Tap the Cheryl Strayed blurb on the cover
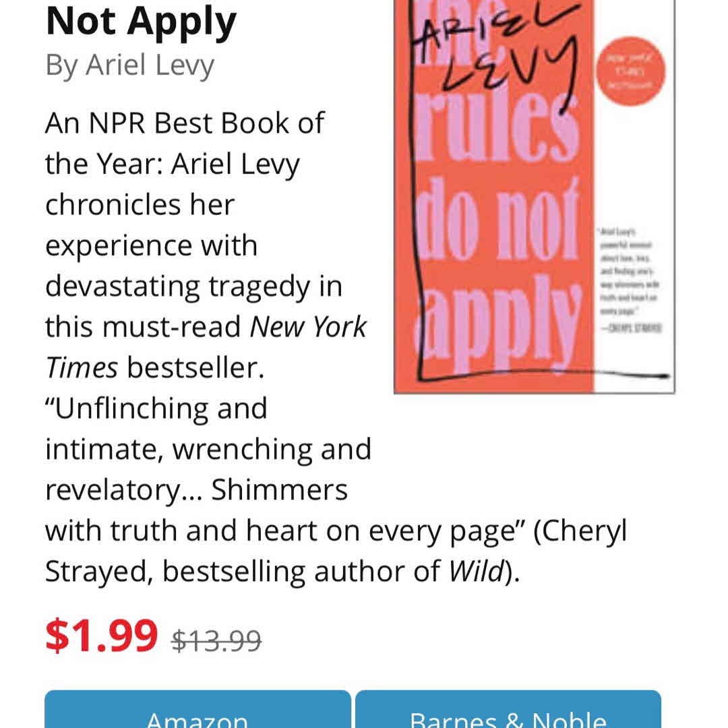Viewport: 728px width, 728px height. [629, 278]
